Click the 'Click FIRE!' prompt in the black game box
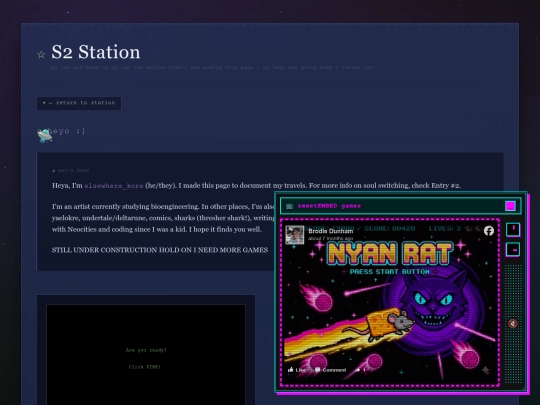This screenshot has width=540, height=405. pos(145,367)
